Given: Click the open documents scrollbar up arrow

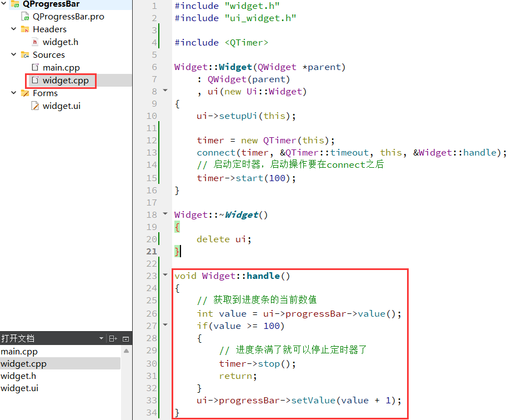Looking at the screenshot, I should [127, 351].
